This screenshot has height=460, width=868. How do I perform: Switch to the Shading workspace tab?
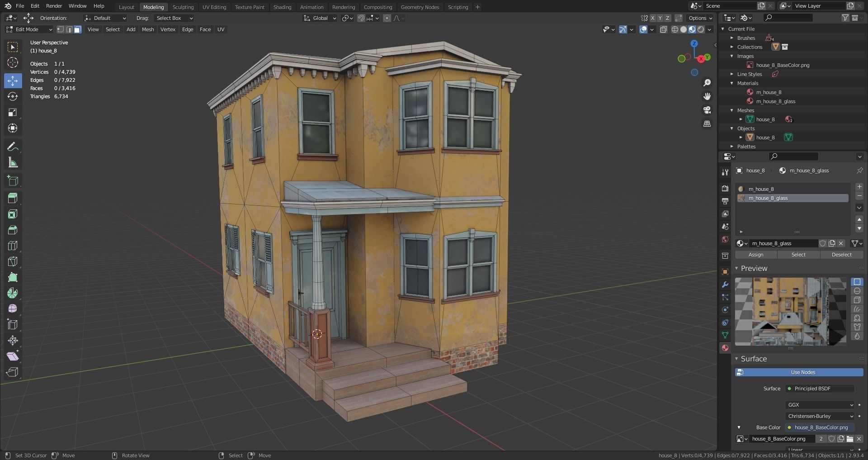coord(282,7)
